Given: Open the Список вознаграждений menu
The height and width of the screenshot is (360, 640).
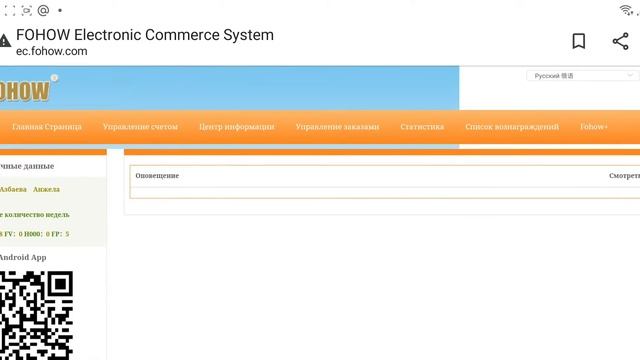Looking at the screenshot, I should click(512, 127).
